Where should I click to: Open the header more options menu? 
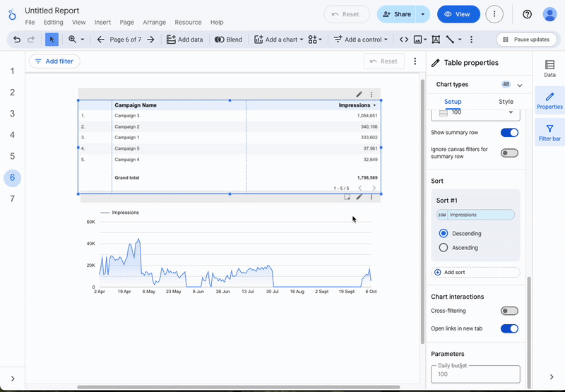point(494,14)
